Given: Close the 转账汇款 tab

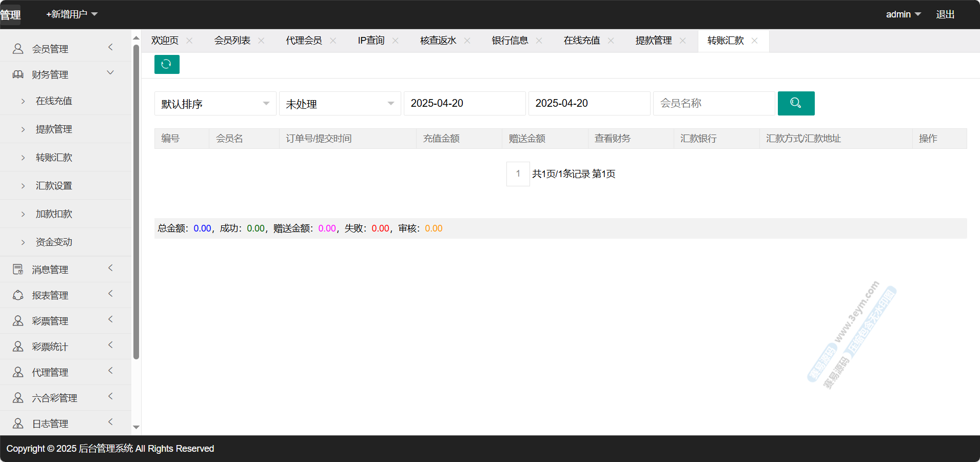Looking at the screenshot, I should click(754, 41).
